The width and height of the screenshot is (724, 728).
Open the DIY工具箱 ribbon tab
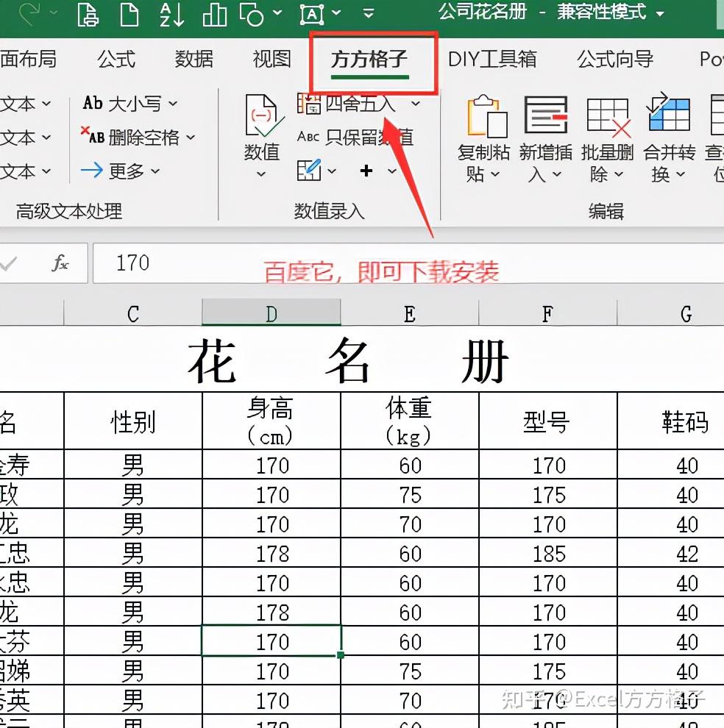pyautogui.click(x=492, y=59)
